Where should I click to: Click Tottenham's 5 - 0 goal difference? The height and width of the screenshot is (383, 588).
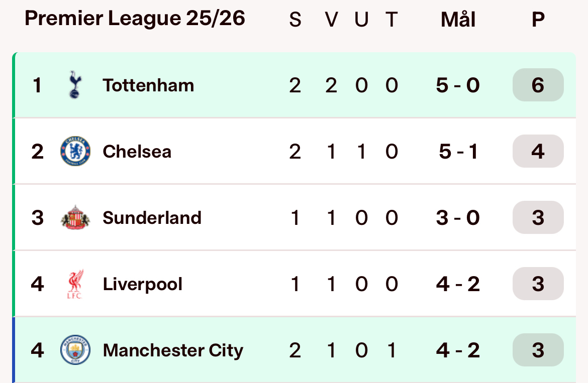[x=458, y=85]
